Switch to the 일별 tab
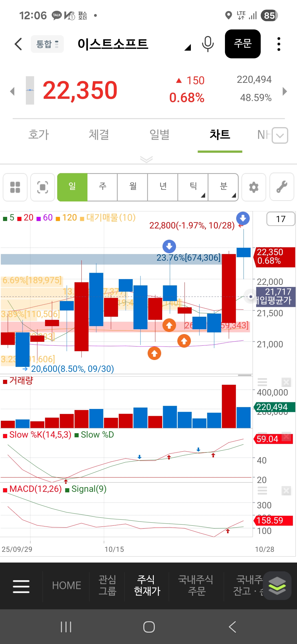The image size is (297, 644). click(159, 135)
